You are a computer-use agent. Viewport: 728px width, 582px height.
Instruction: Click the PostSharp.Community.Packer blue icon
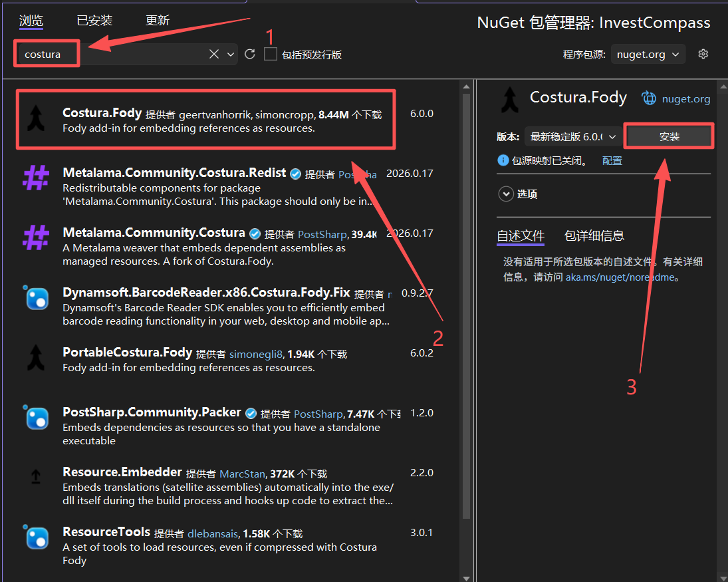coord(37,418)
